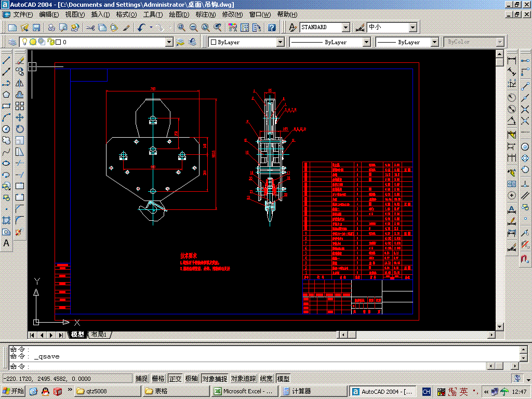The image size is (532, 399).
Task: Click the 开始 Start button
Action: [14, 391]
